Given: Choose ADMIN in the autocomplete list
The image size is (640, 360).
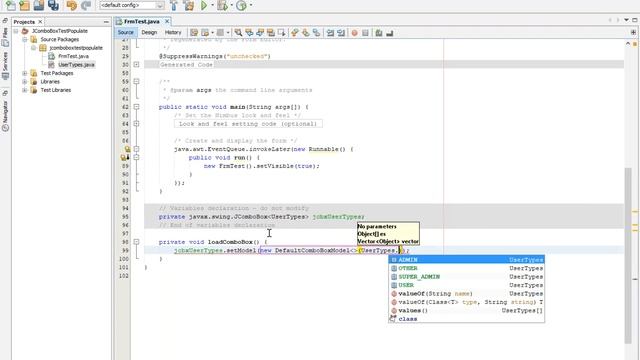Looking at the screenshot, I should click(467, 260).
